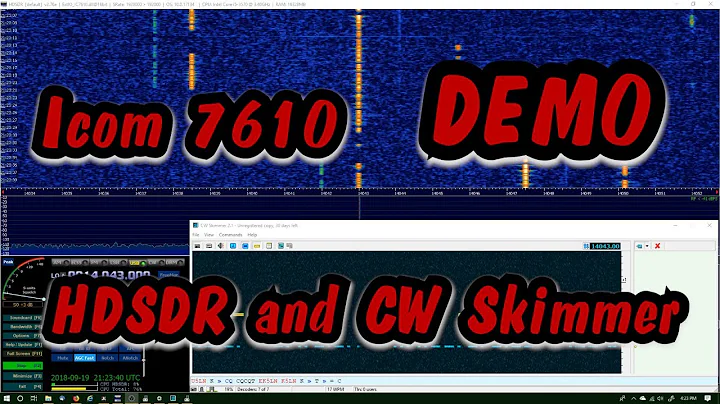Open the View menu in CW Skimmer
720x404 pixels.
(x=209, y=235)
